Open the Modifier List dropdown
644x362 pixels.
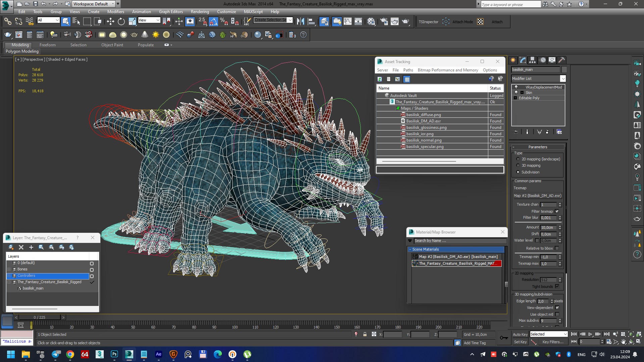563,79
